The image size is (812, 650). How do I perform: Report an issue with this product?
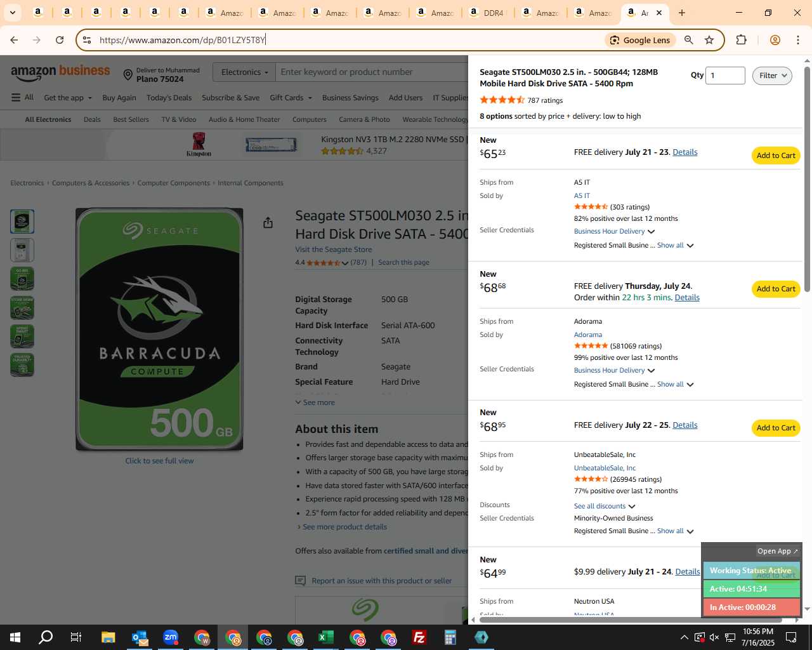tap(381, 581)
